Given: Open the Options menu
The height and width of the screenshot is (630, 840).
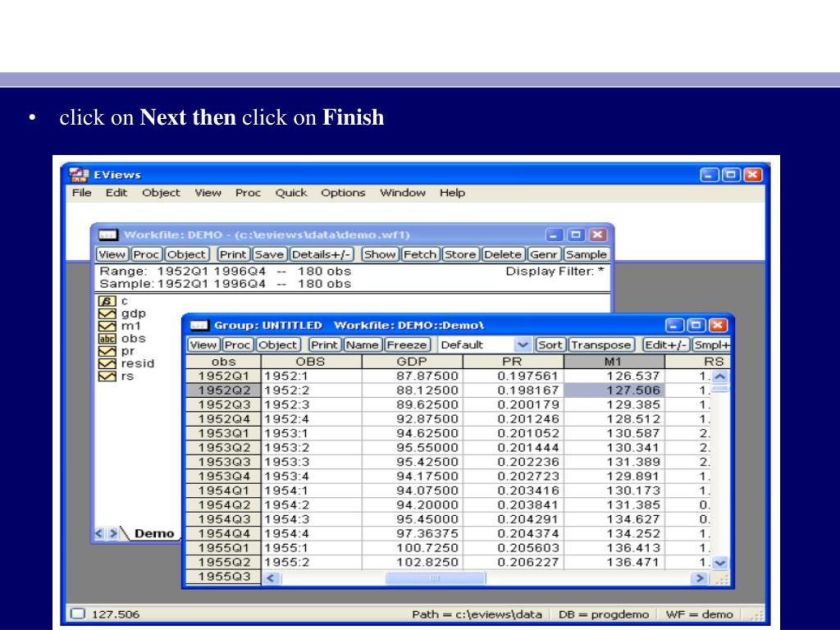Looking at the screenshot, I should pyautogui.click(x=343, y=193).
